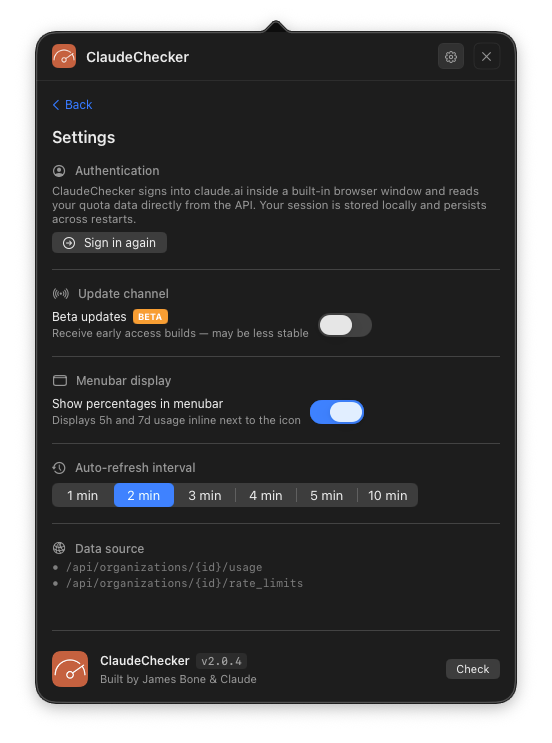Select the 1 min refresh interval

[82, 495]
